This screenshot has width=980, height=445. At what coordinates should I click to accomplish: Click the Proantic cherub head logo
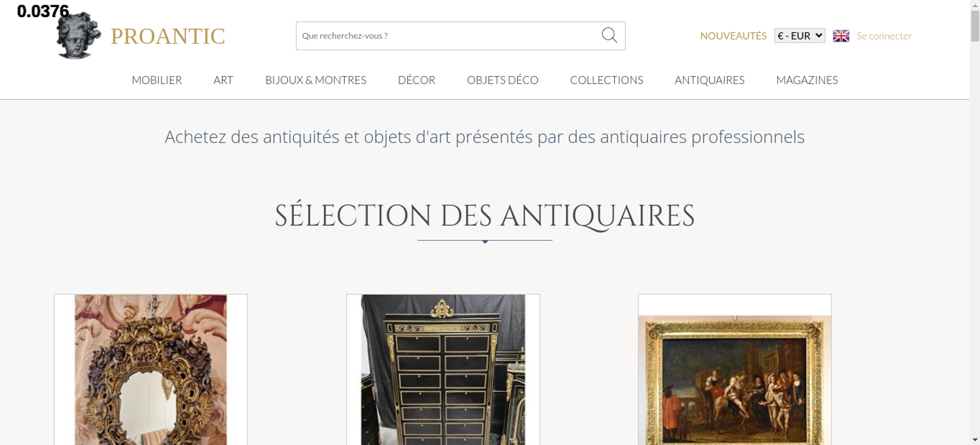click(78, 35)
